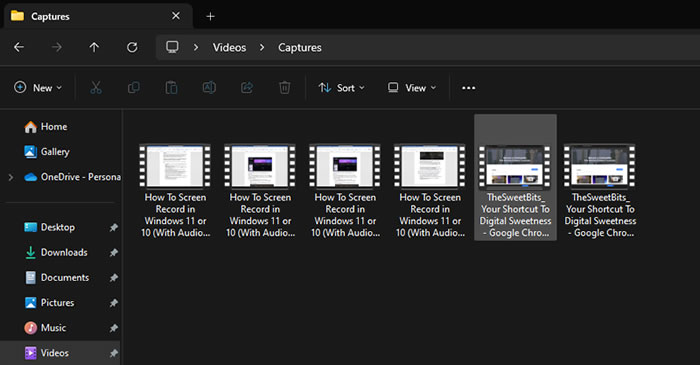Open Home in the sidebar
The width and height of the screenshot is (700, 365).
(x=46, y=127)
